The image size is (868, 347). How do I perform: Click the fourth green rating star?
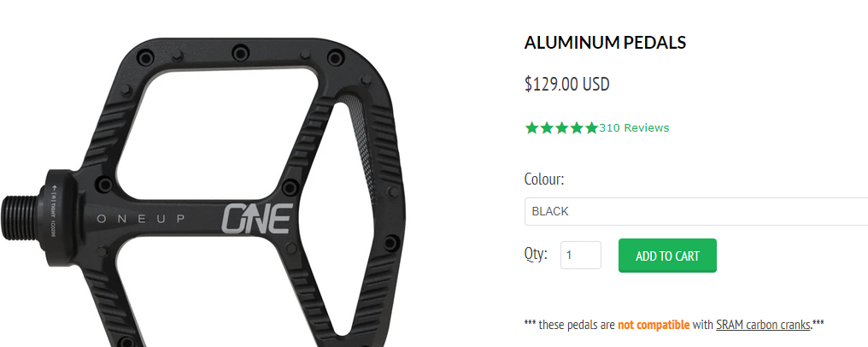(577, 128)
